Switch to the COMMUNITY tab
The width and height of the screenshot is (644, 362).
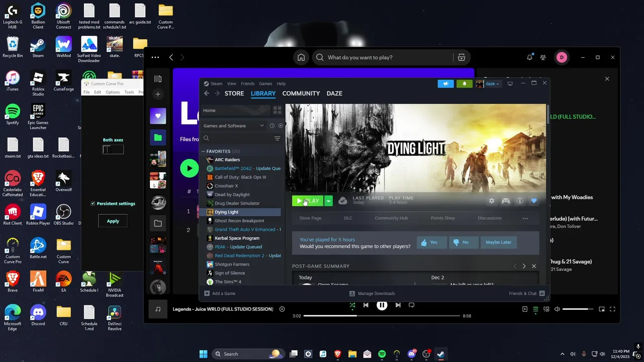point(301,94)
